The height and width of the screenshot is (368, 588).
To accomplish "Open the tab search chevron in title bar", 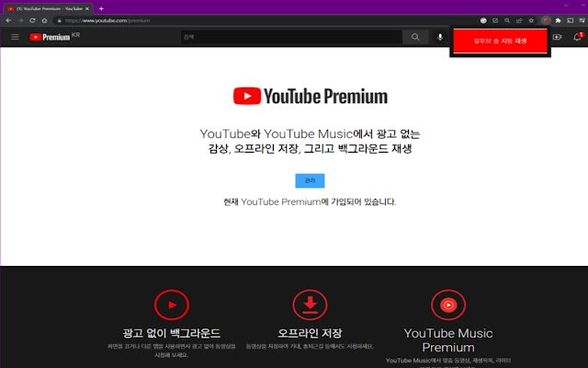I will (566, 6).
